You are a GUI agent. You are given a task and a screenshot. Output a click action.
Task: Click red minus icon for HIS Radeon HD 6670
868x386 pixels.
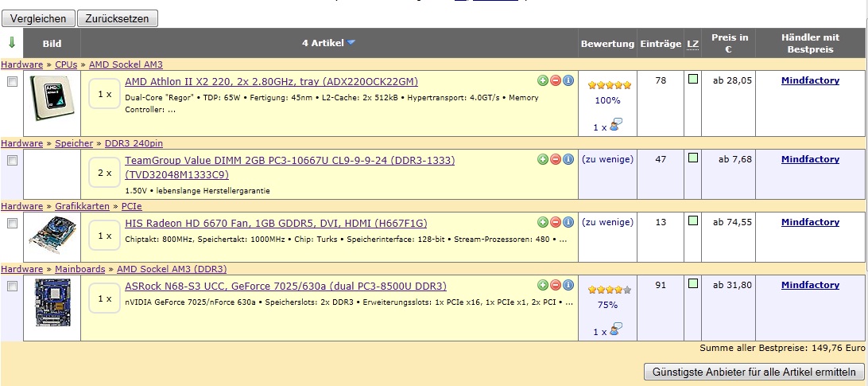(556, 222)
